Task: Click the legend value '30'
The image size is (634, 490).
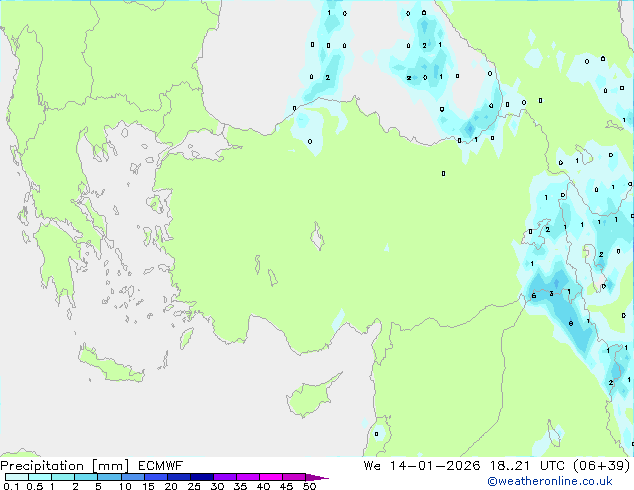Action: [x=217, y=486]
